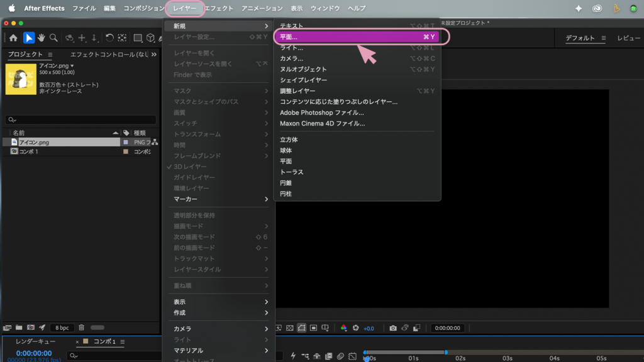644x362 pixels.
Task: Choose ヌルオブジェクト from submenu
Action: click(x=357, y=69)
